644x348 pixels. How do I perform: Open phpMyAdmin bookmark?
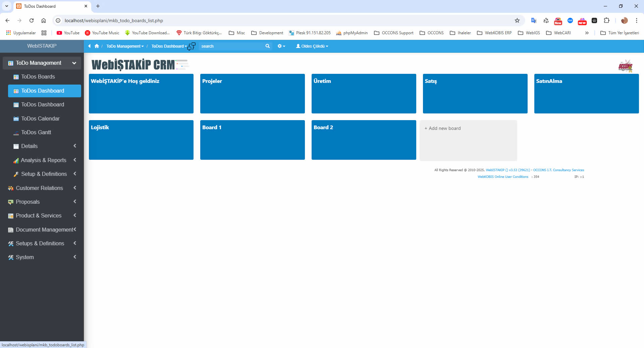[352, 33]
